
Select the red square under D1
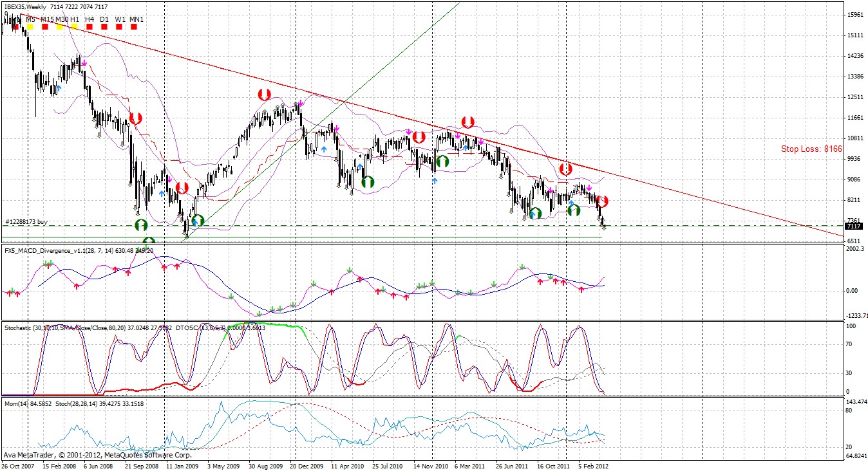pyautogui.click(x=104, y=27)
